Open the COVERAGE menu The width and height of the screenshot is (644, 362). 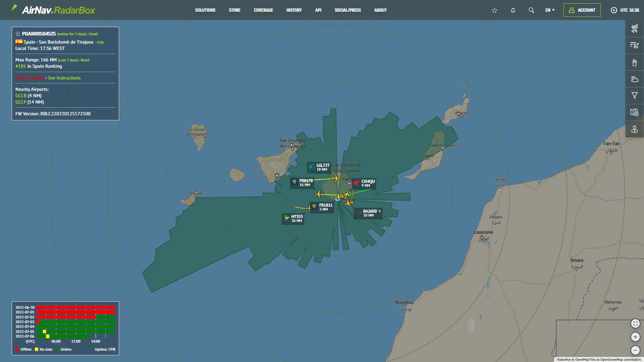(263, 10)
